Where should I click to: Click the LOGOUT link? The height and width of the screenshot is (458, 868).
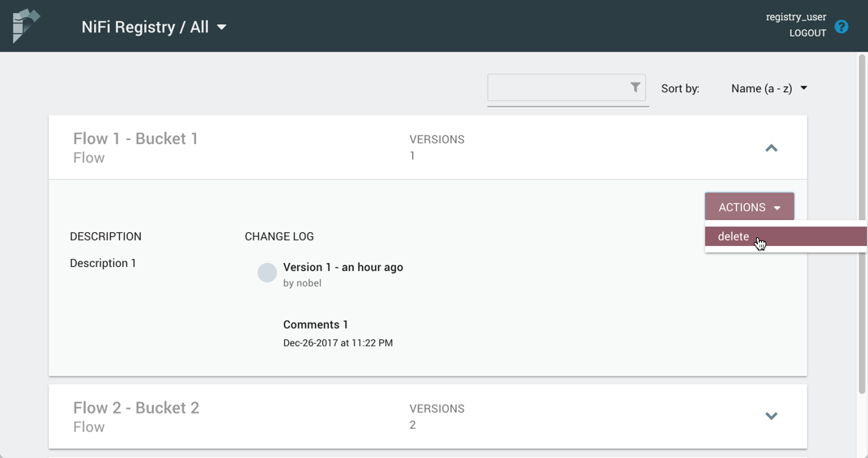pos(807,33)
